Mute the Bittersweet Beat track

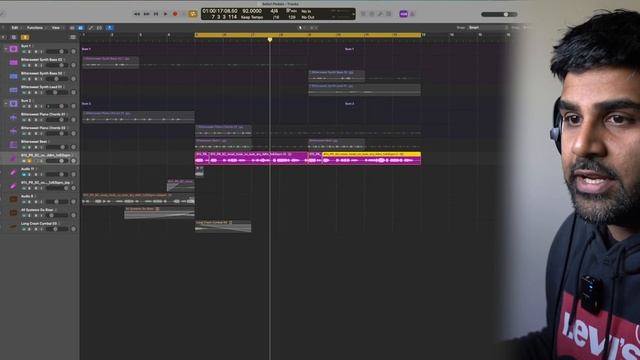24,147
